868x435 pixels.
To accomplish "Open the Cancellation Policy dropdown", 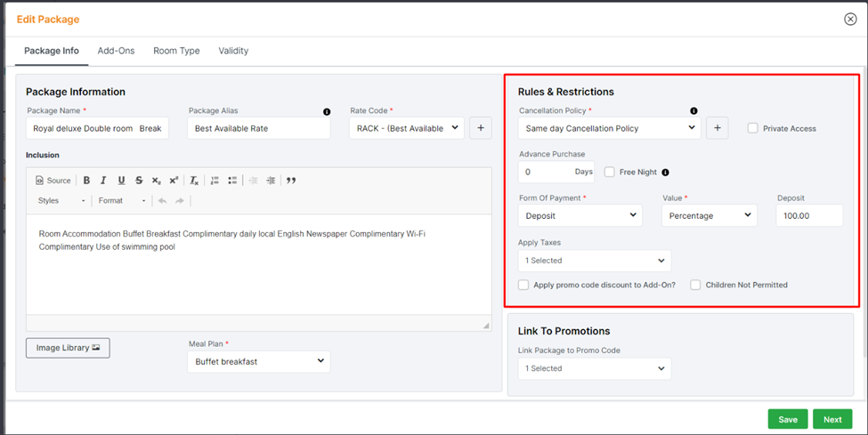I will coord(609,128).
